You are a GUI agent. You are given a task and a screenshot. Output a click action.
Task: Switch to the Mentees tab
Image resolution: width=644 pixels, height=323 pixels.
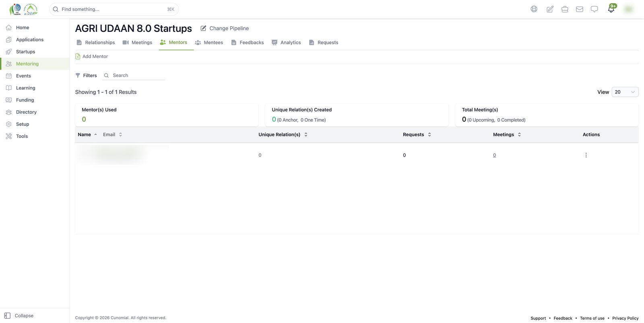[x=209, y=42]
